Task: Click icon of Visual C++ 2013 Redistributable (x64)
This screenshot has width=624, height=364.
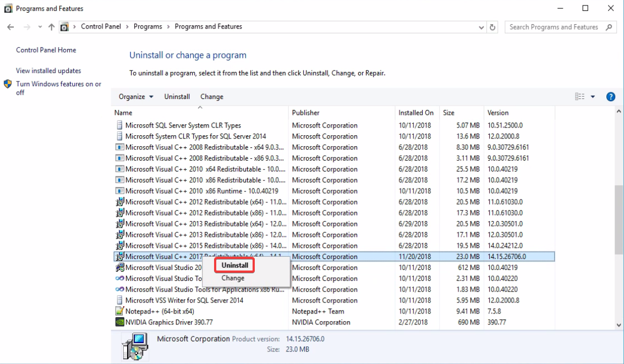Action: 119,224
